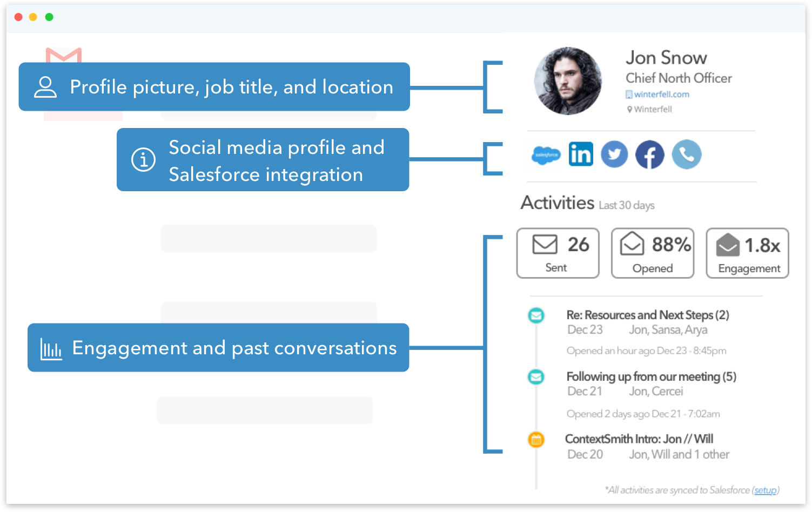812x512 pixels.
Task: Click the Winterfell location pin
Action: [x=628, y=109]
